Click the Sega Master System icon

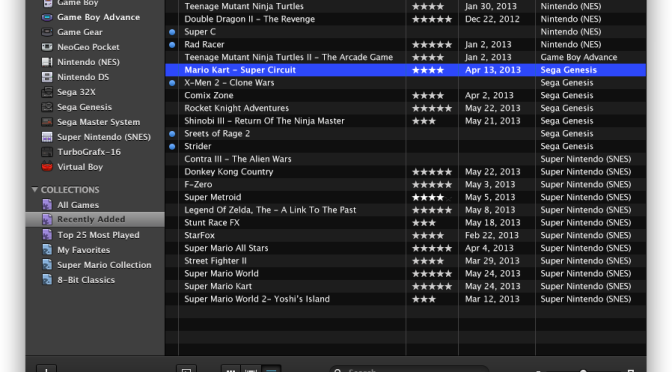tap(47, 122)
